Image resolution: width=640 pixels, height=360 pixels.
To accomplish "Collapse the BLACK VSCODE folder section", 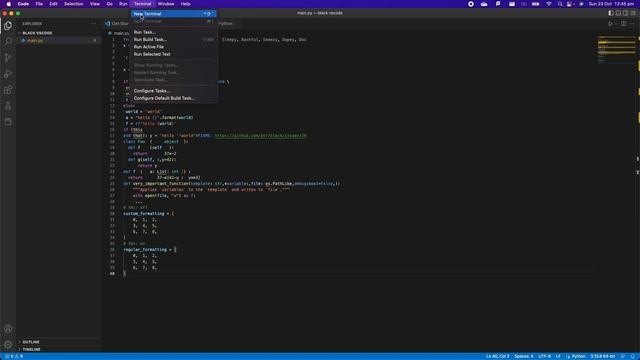I will pos(58,33).
